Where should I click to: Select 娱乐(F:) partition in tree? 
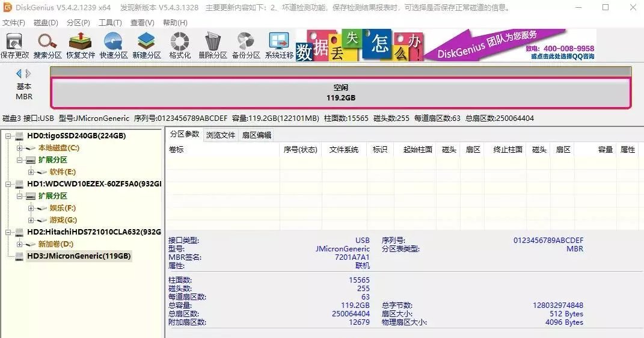63,208
